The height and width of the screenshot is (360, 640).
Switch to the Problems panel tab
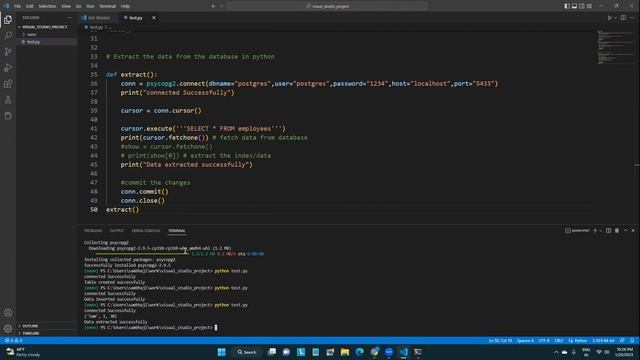pos(93,231)
